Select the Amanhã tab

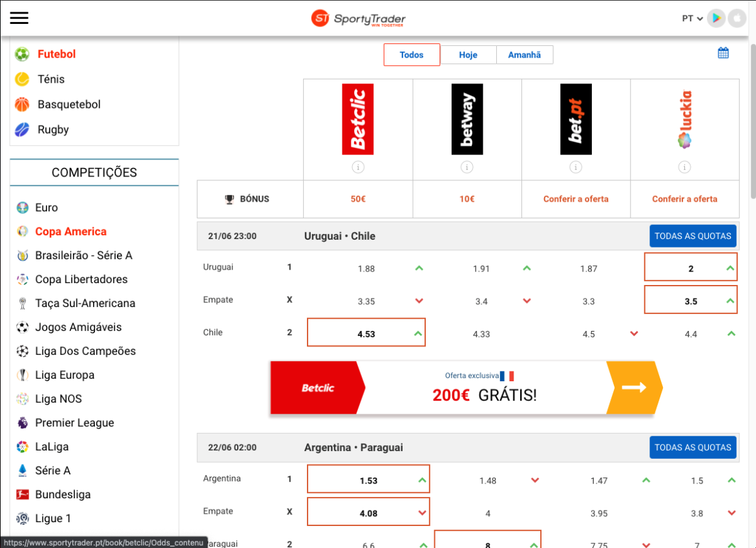(x=525, y=54)
